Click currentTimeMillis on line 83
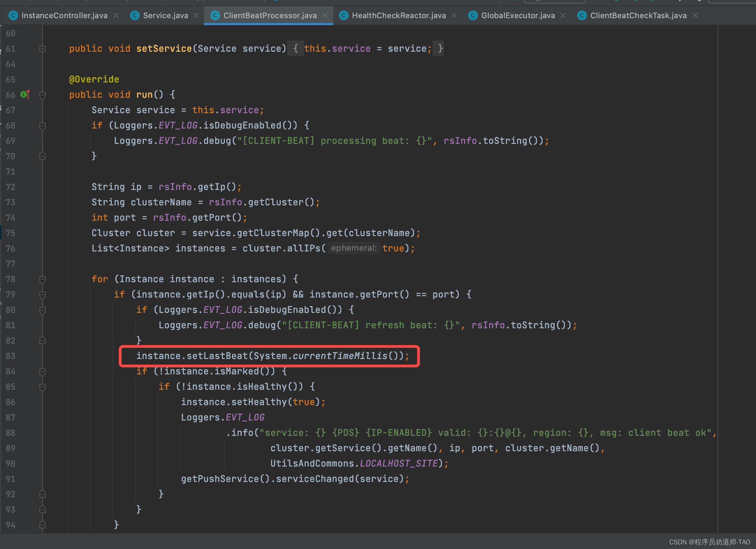This screenshot has height=549, width=756. pos(340,356)
